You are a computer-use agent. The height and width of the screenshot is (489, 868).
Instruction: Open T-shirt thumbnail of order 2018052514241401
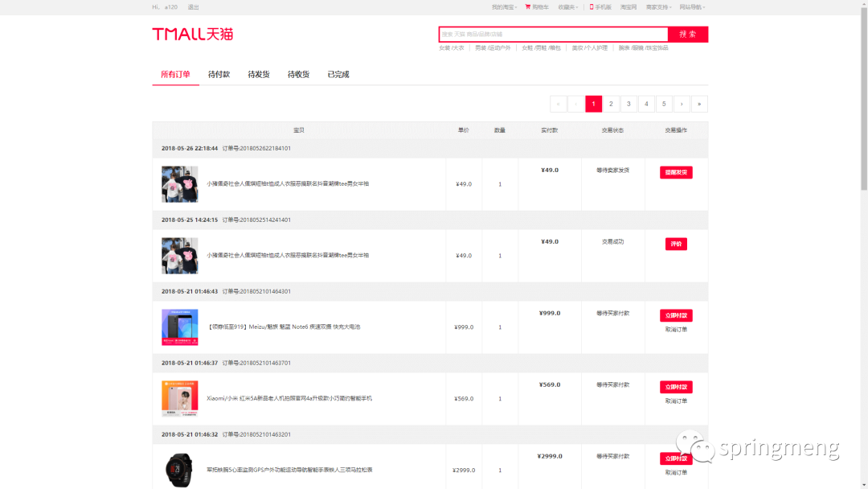click(180, 256)
